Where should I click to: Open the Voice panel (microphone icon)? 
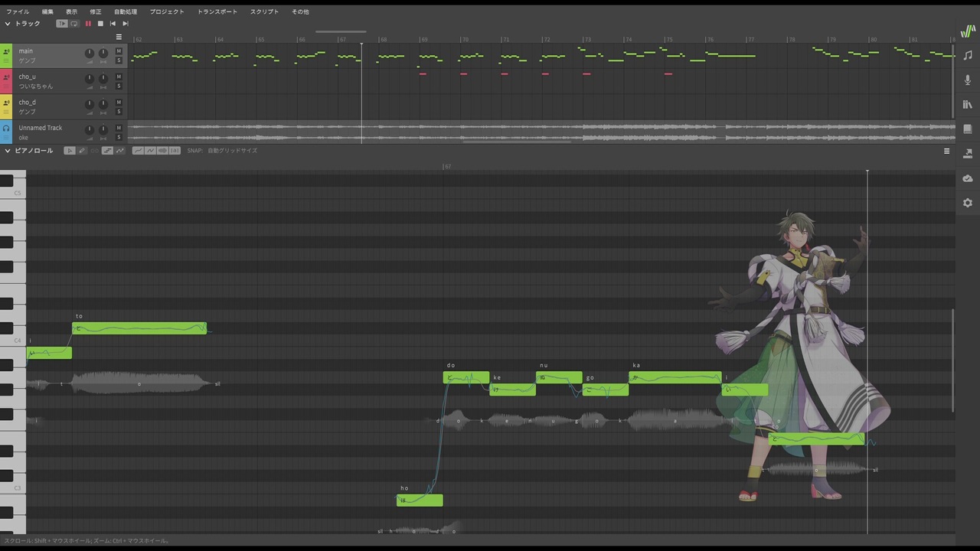(x=968, y=80)
